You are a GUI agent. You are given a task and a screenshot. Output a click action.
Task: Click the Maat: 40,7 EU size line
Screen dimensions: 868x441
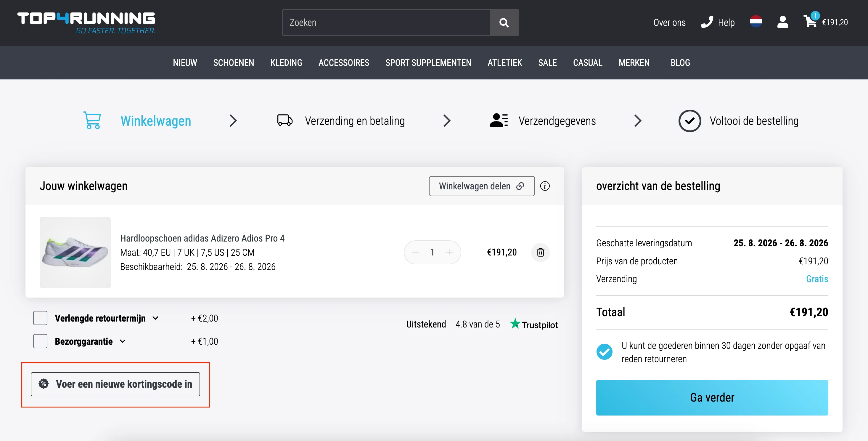coord(187,253)
